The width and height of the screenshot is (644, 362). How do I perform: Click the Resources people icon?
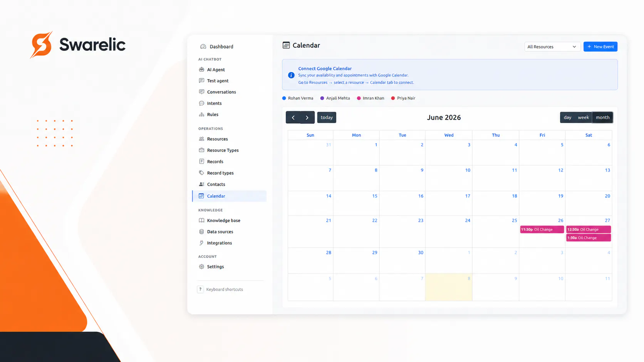(201, 139)
